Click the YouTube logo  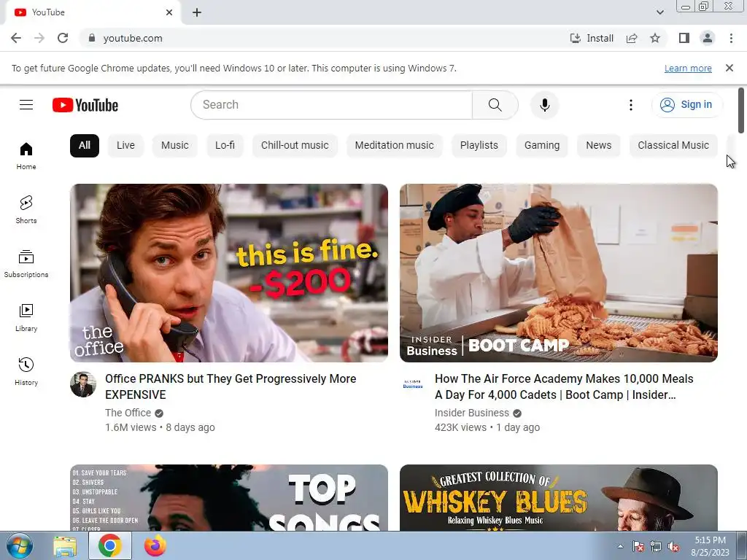(85, 105)
